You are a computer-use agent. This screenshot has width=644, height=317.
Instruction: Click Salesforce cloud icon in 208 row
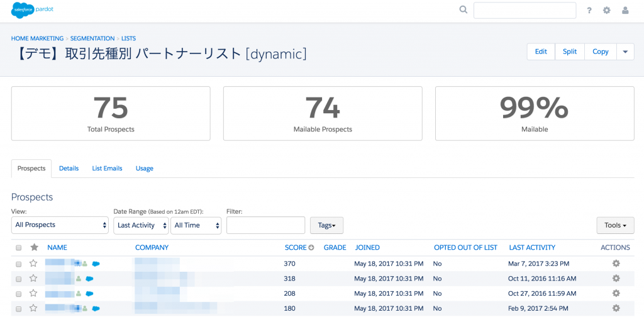(x=89, y=294)
